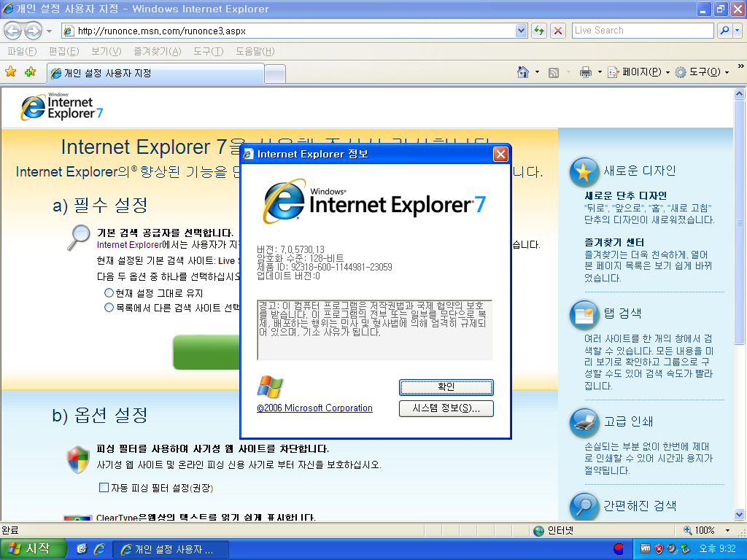Close the Internet Explorer 정보 dialog
Viewport: 747px width, 560px height.
[x=500, y=155]
